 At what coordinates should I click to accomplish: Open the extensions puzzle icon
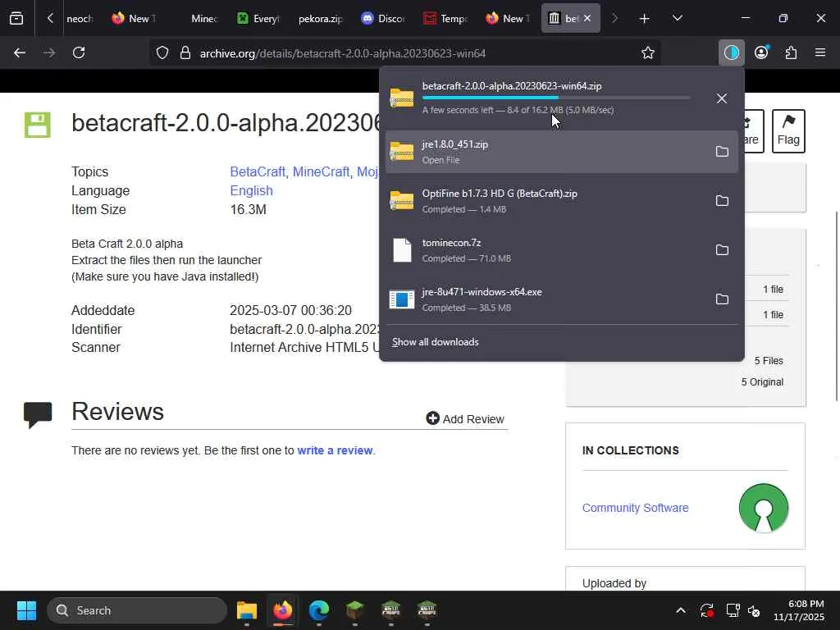(791, 52)
